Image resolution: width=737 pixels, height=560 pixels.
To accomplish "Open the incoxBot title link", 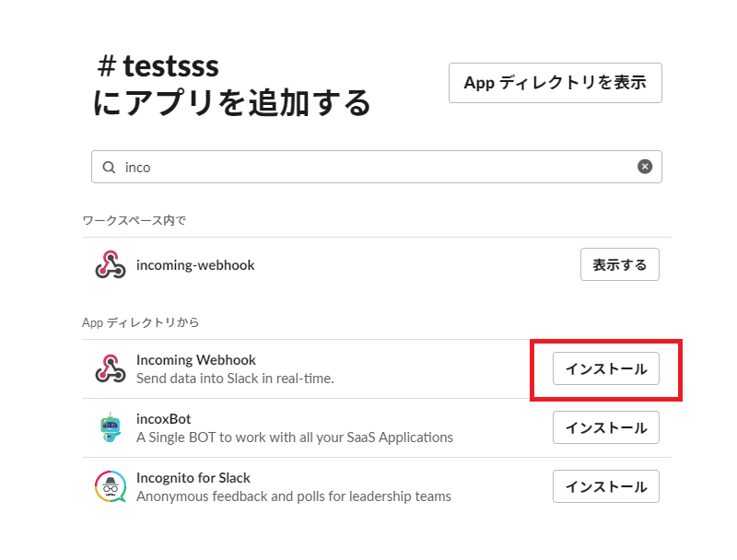I will click(x=164, y=419).
